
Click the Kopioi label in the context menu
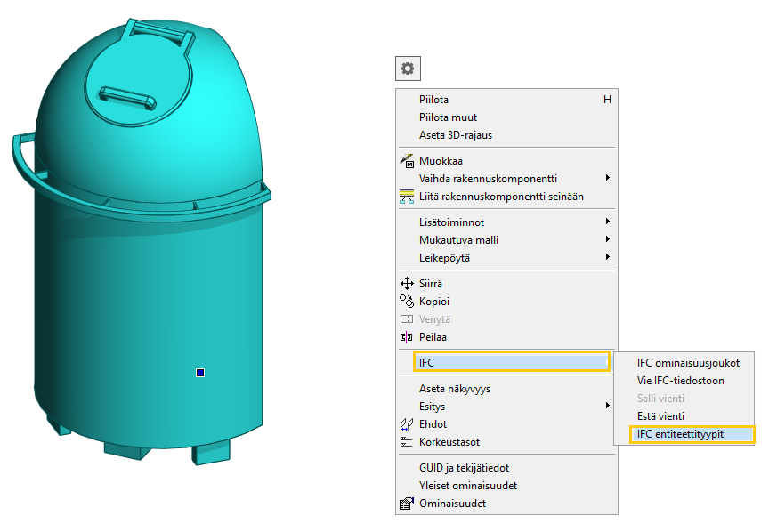coord(434,302)
